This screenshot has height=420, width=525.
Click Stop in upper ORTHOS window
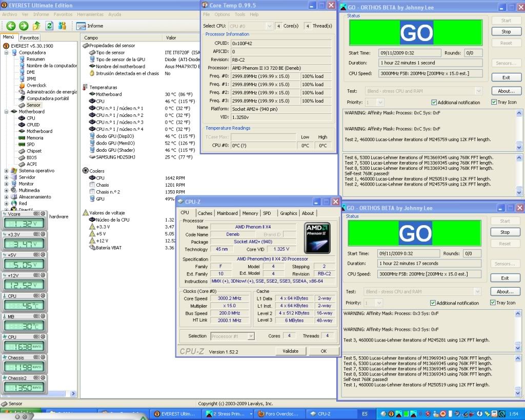click(x=506, y=31)
